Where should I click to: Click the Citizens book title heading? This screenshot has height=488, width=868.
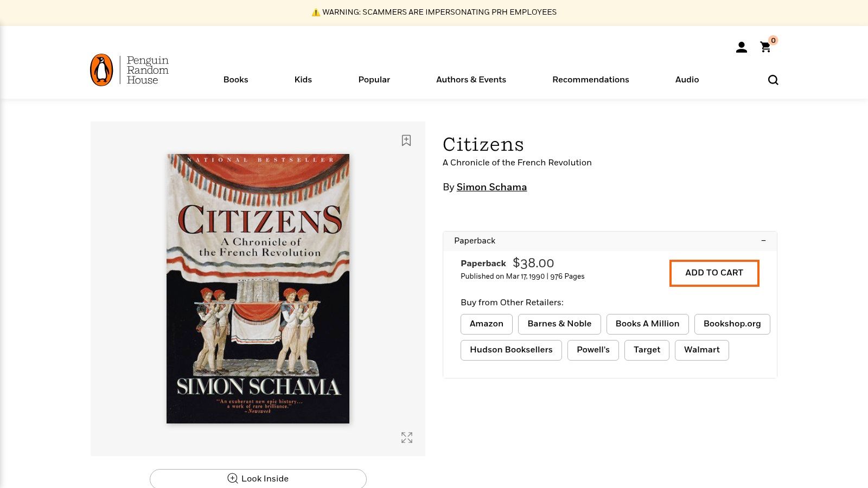483,145
